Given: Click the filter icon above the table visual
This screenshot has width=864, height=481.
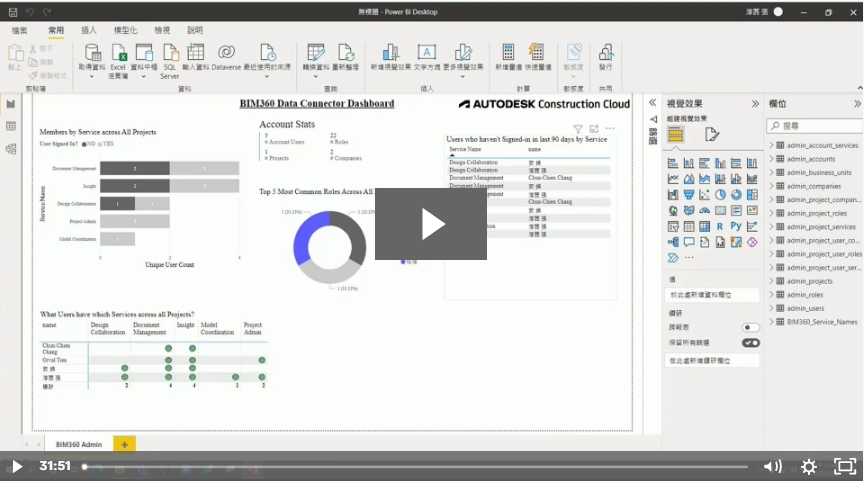Looking at the screenshot, I should pyautogui.click(x=577, y=129).
